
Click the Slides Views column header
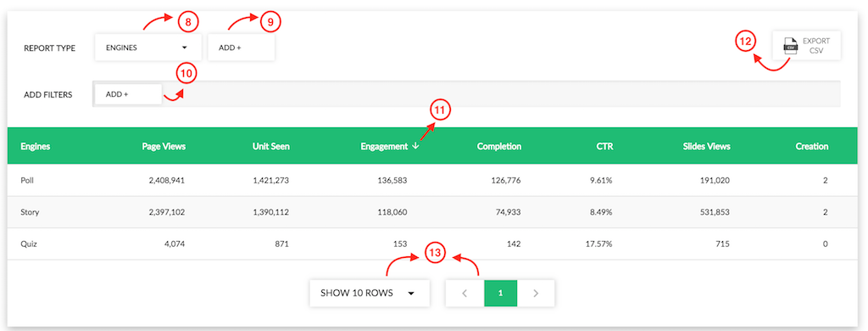tap(706, 146)
